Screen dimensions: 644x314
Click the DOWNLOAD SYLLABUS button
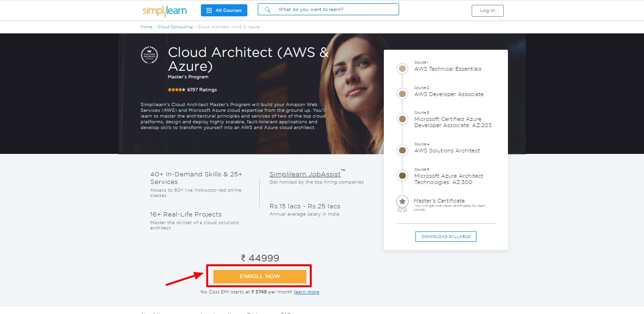[x=445, y=236]
